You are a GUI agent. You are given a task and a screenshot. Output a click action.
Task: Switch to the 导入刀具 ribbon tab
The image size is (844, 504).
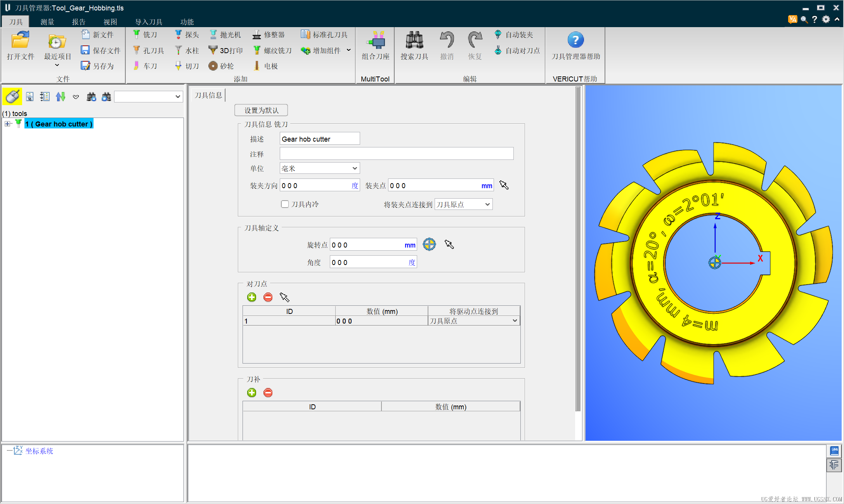point(149,22)
